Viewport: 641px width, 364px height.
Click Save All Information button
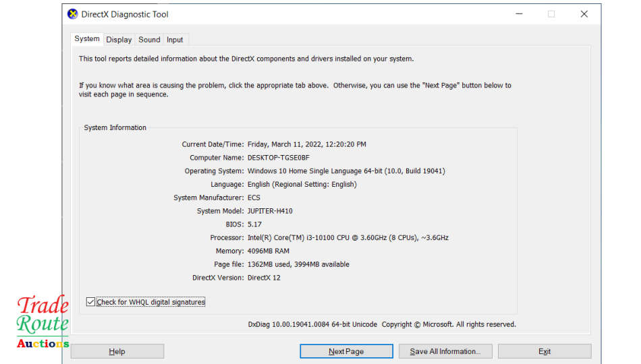445,351
